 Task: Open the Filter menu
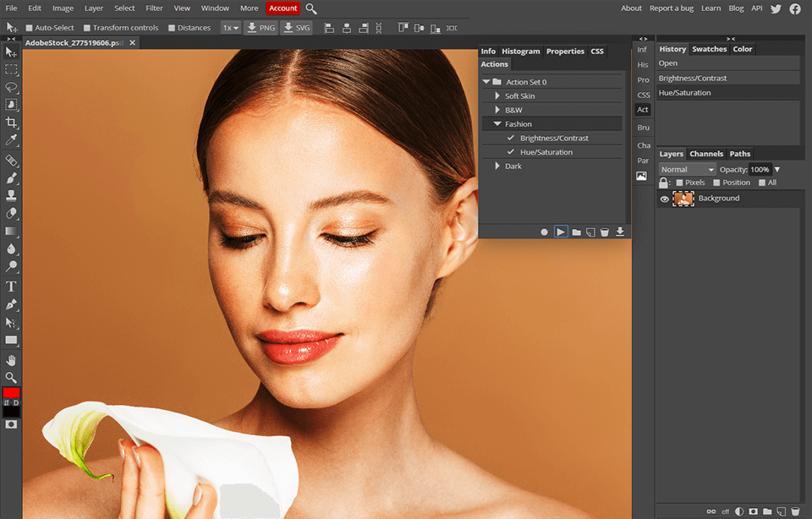154,8
